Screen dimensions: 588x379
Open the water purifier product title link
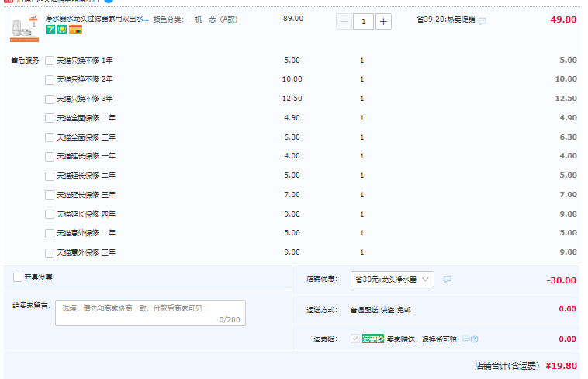click(97, 19)
